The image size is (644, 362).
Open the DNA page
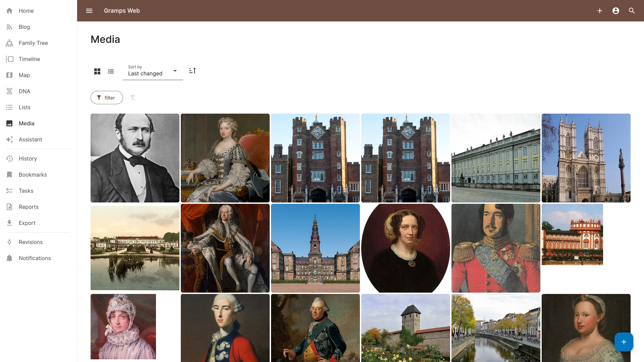[x=24, y=91]
